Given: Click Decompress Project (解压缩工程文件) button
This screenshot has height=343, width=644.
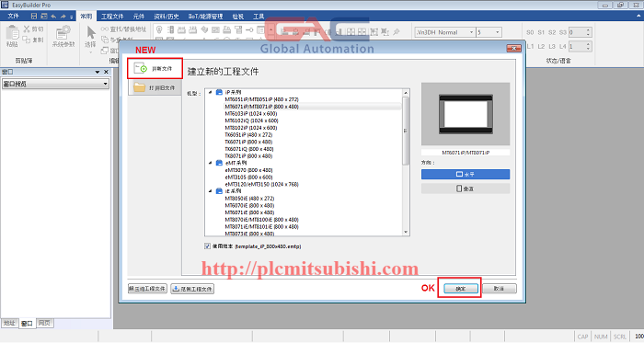Looking at the screenshot, I should point(147,289).
